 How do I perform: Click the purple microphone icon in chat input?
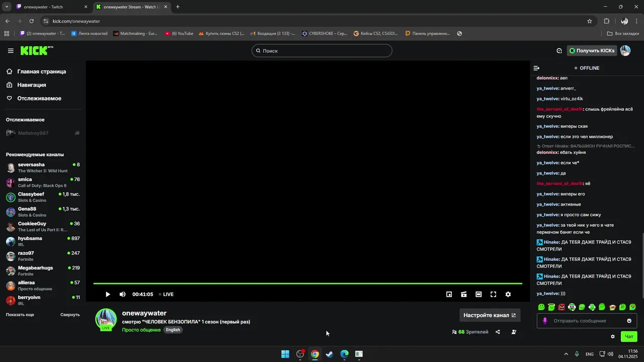(x=545, y=321)
